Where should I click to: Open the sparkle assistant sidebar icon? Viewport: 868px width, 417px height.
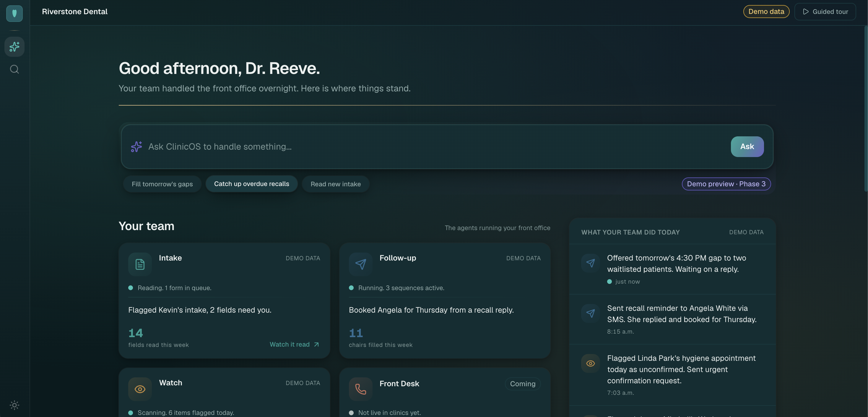click(x=14, y=46)
